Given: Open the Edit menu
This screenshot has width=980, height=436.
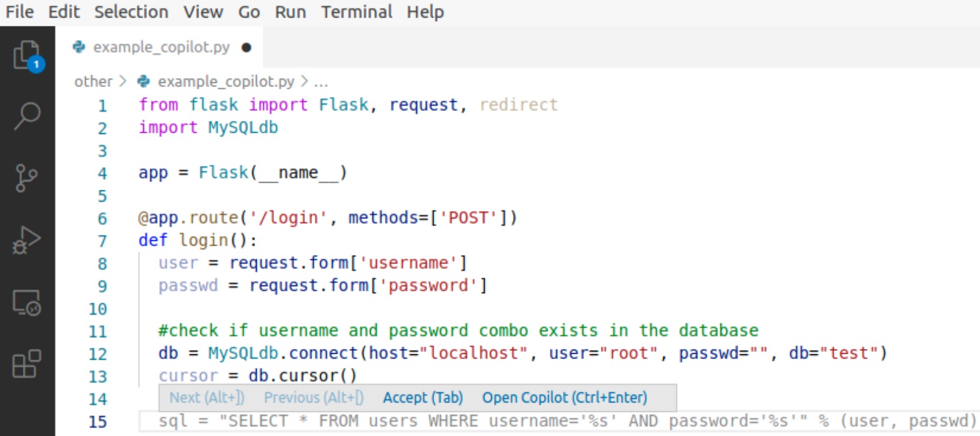Looking at the screenshot, I should [x=63, y=12].
